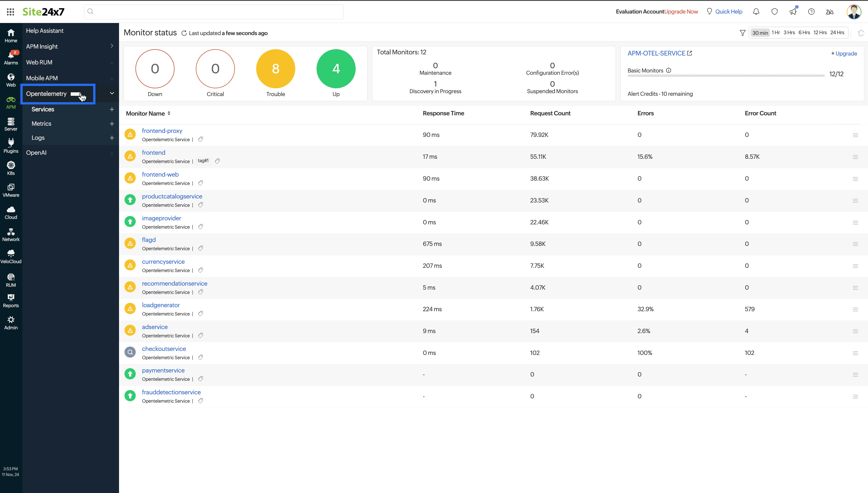The image size is (868, 493).
Task: Select the K8s monitoring icon
Action: pyautogui.click(x=10, y=168)
